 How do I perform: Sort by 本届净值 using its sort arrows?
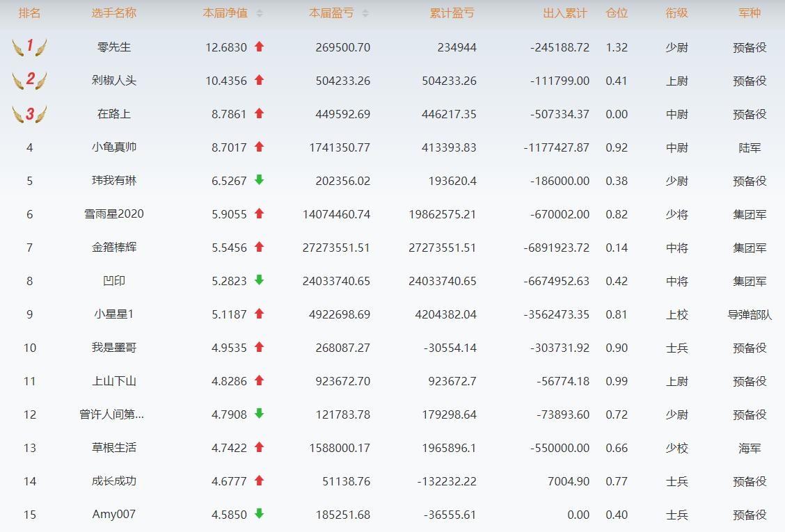click(x=260, y=13)
